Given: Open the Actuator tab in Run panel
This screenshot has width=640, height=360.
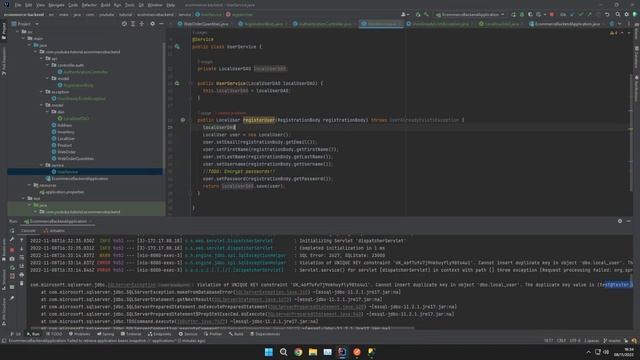Looking at the screenshot, I should click(x=54, y=231).
